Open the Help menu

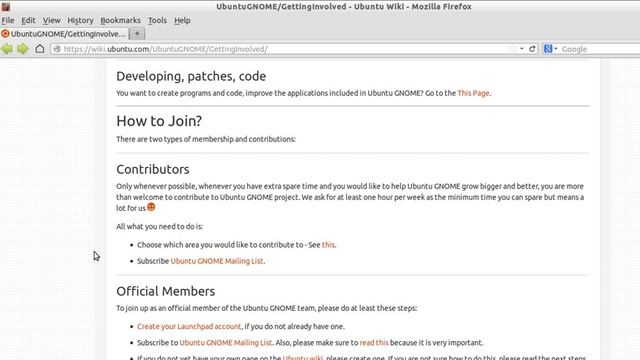click(182, 20)
